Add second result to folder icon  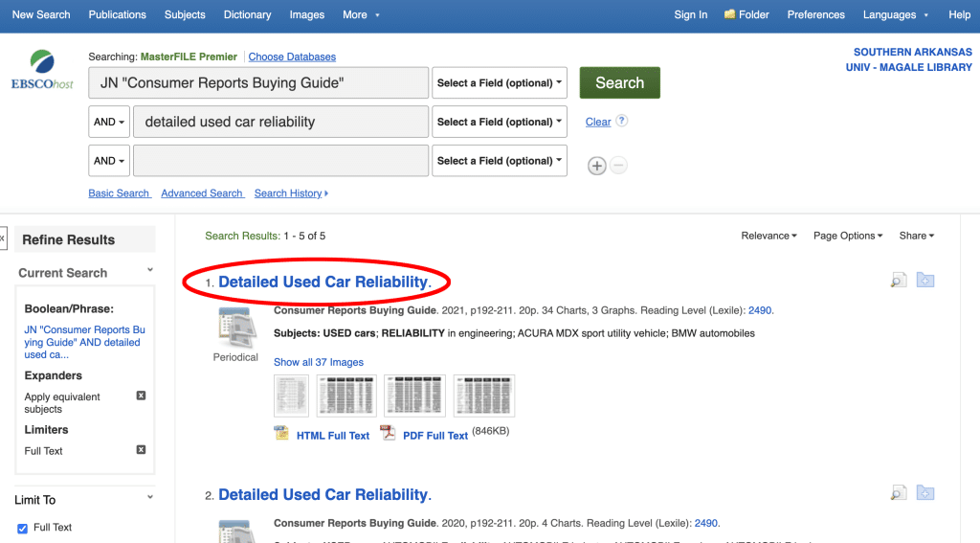(x=924, y=493)
